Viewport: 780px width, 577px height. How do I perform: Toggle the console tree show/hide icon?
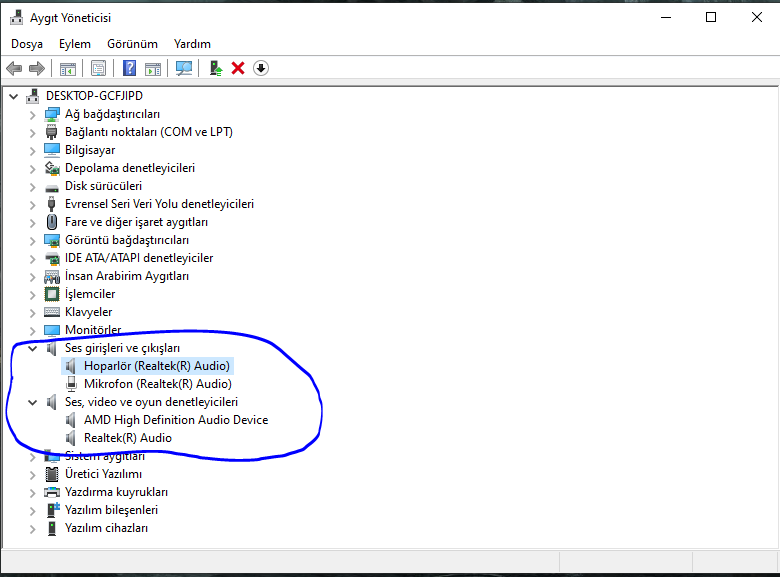pyautogui.click(x=68, y=69)
